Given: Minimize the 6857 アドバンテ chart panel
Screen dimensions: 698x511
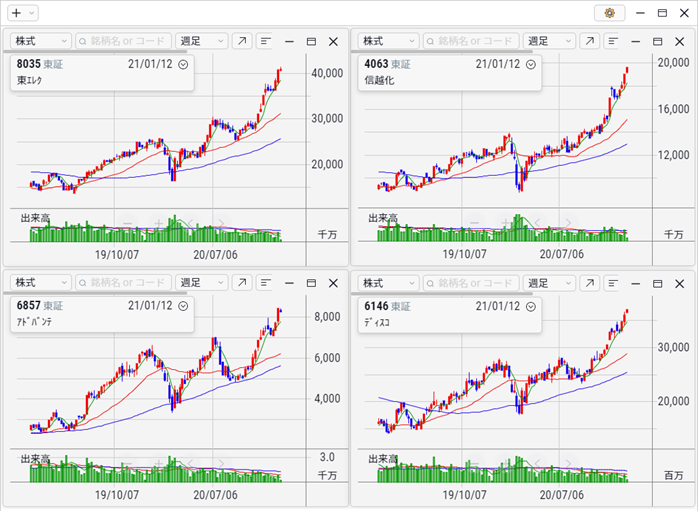Looking at the screenshot, I should pos(289,283).
